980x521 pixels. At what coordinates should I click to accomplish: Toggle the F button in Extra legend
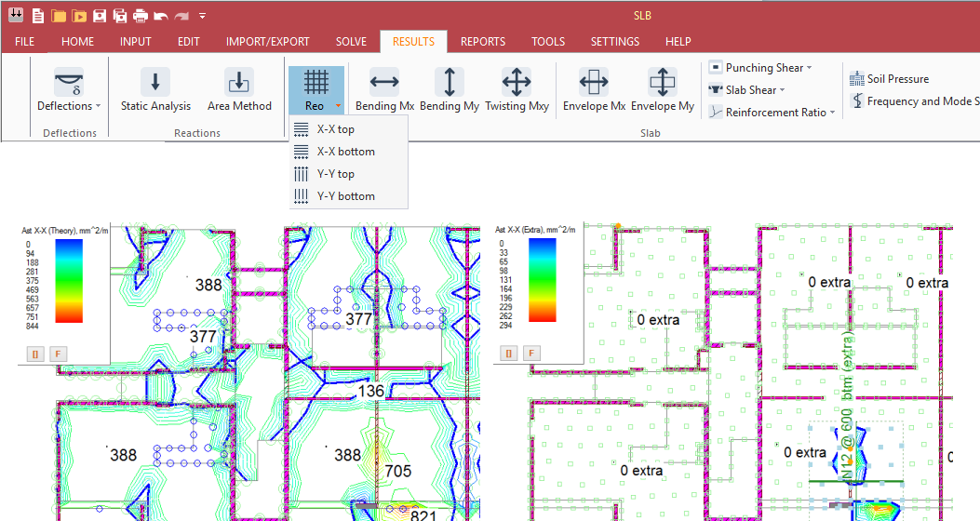tap(530, 354)
